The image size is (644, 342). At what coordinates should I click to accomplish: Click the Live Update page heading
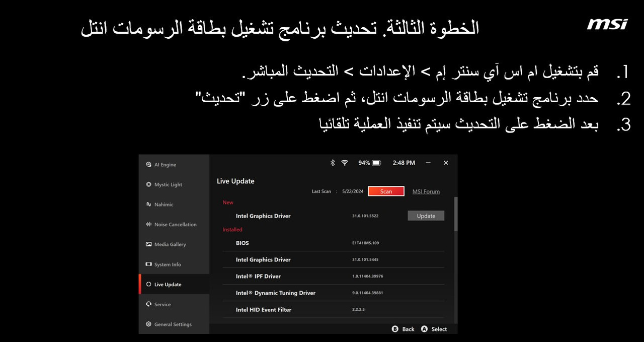(235, 181)
